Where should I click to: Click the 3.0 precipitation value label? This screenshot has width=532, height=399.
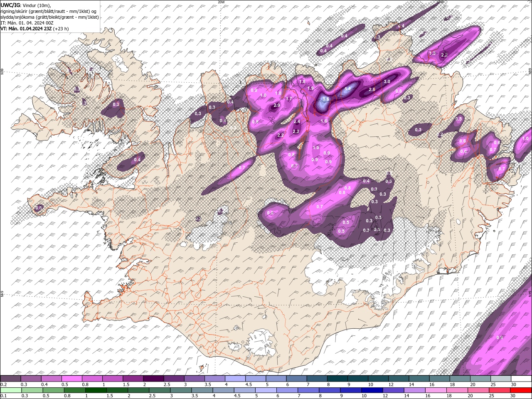coord(387,82)
